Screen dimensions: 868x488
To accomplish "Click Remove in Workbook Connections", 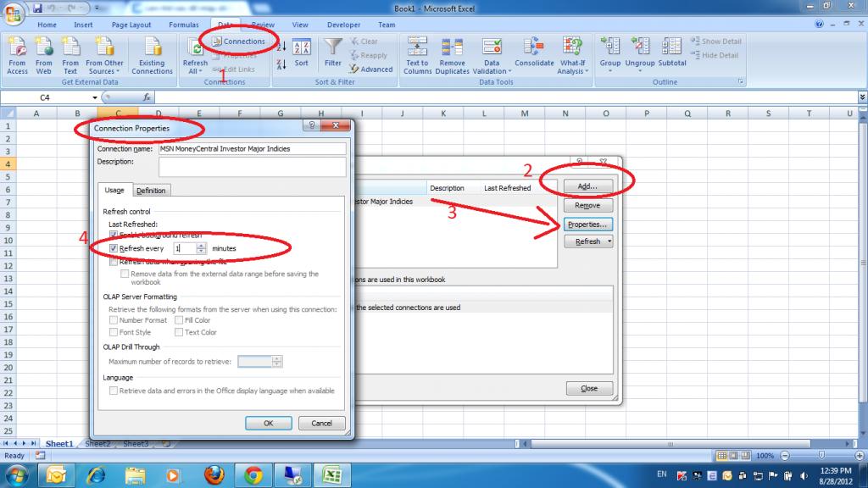I will point(588,205).
